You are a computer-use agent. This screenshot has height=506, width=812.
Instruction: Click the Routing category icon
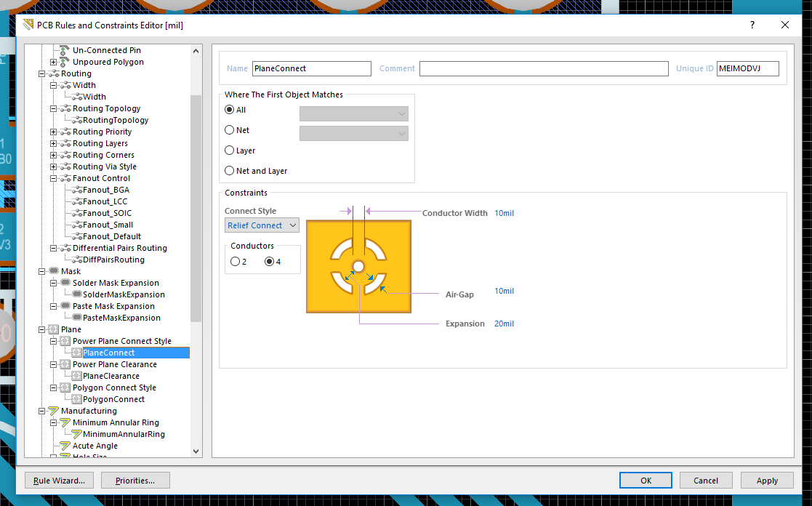[x=54, y=73]
